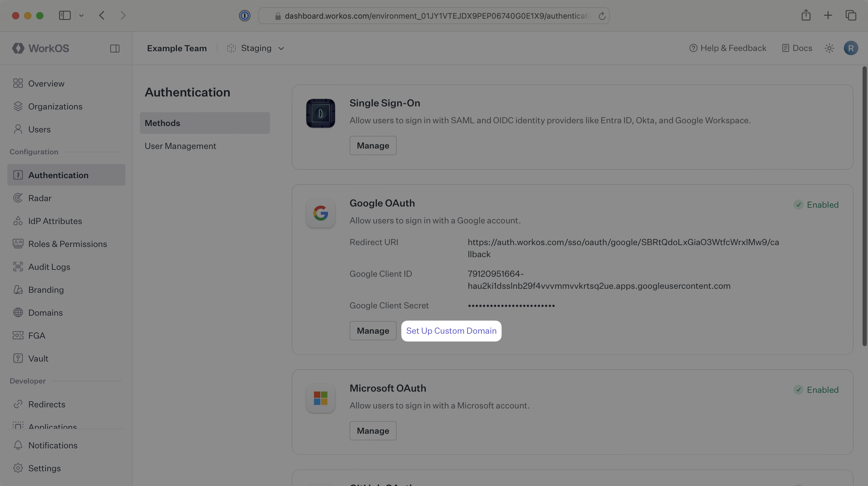
Task: Open the user account avatar menu
Action: pyautogui.click(x=851, y=48)
